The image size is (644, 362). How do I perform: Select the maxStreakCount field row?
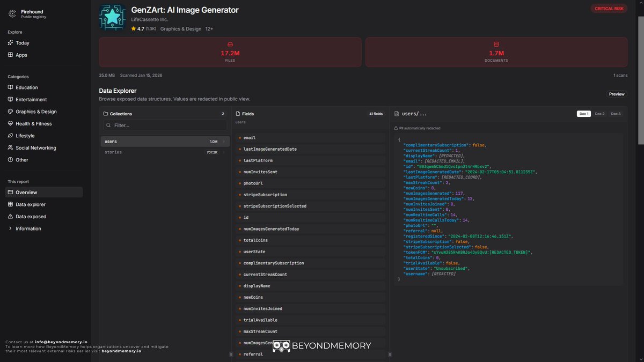[x=310, y=331]
